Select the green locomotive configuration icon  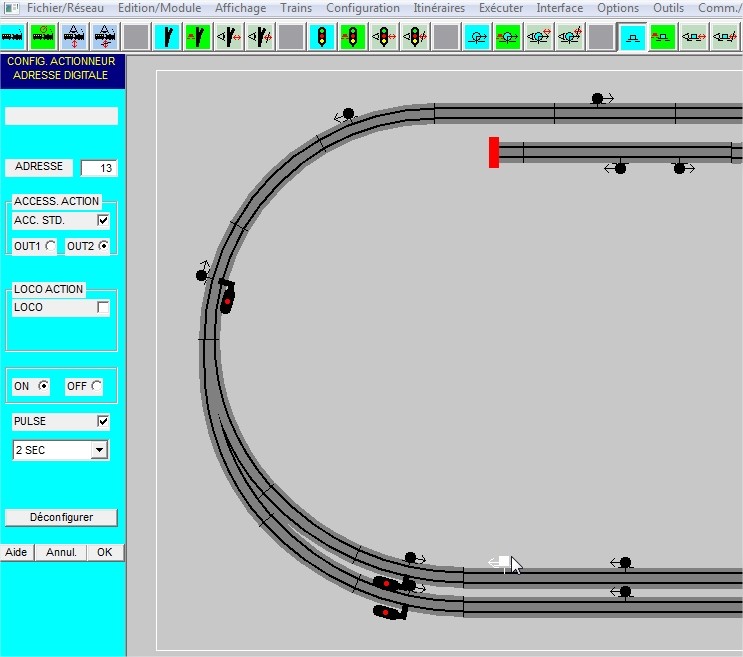43,36
